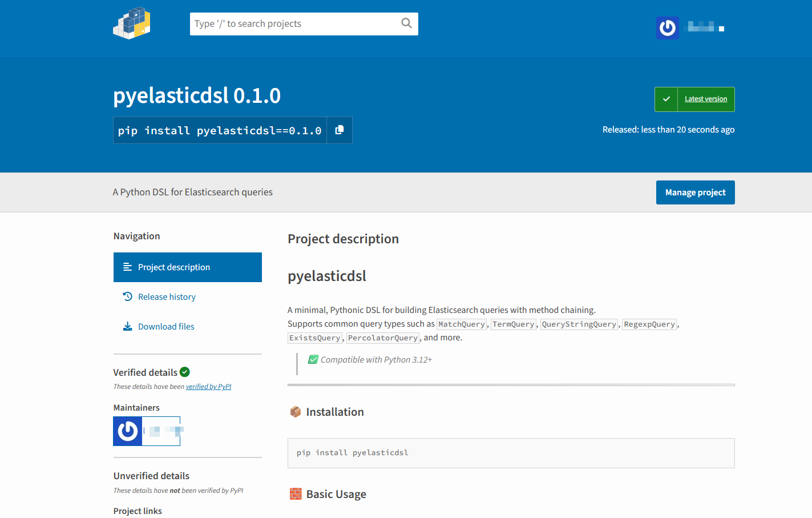Click Compatible with Python 3.12+ note
This screenshot has width=812, height=518.
click(x=376, y=360)
